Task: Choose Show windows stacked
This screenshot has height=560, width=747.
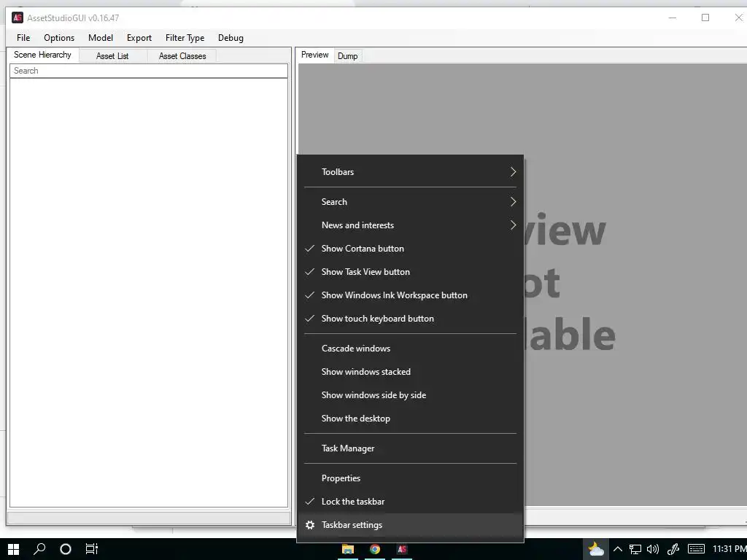Action: pos(410,372)
